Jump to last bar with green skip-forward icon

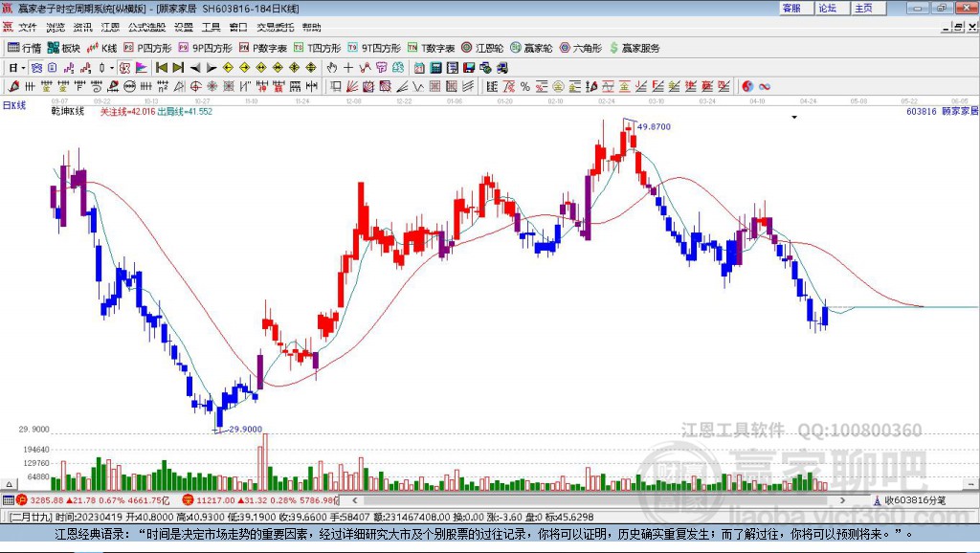coord(178,68)
